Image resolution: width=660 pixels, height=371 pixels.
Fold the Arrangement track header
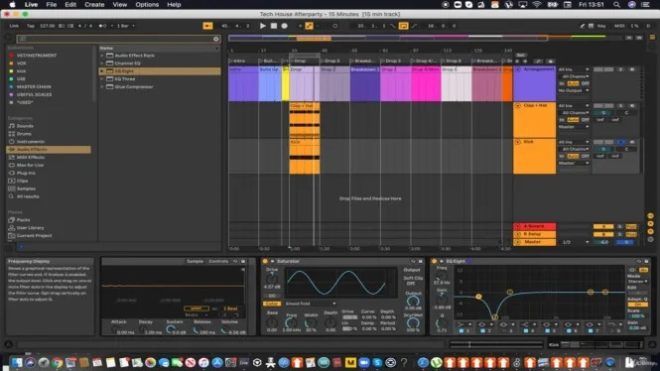518,69
